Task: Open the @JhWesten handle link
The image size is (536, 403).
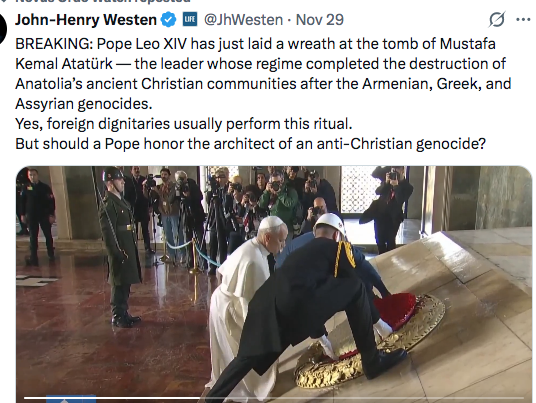Action: [x=243, y=20]
